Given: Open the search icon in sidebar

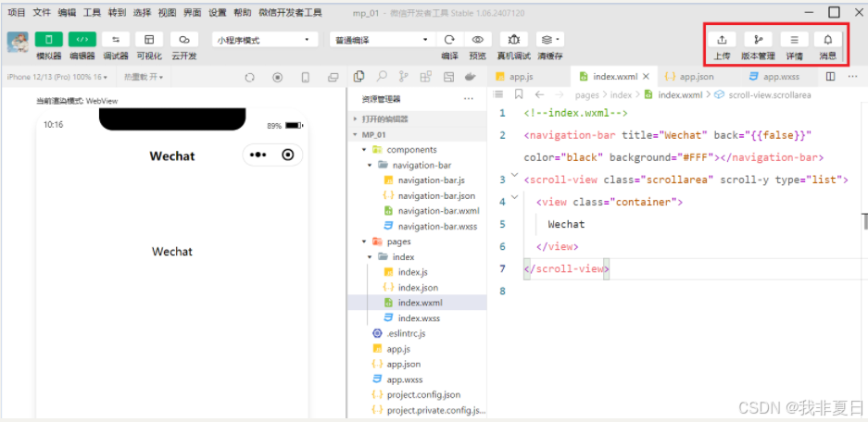Looking at the screenshot, I should (382, 76).
